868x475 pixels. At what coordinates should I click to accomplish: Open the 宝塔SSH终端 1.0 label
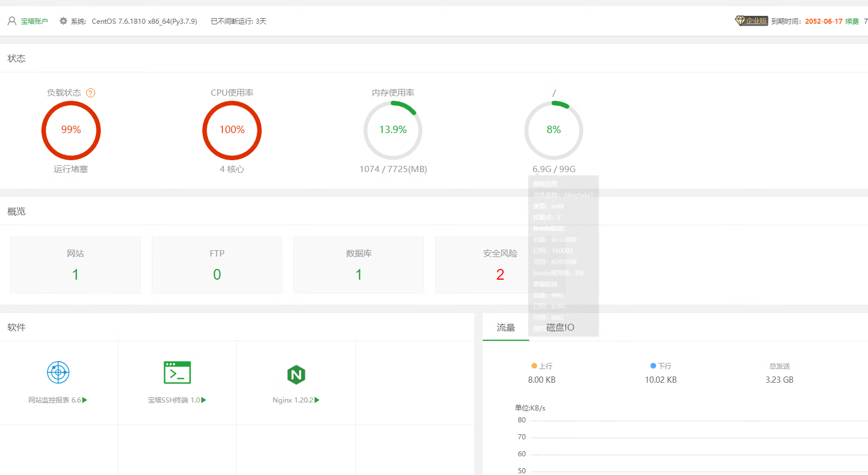pos(174,400)
